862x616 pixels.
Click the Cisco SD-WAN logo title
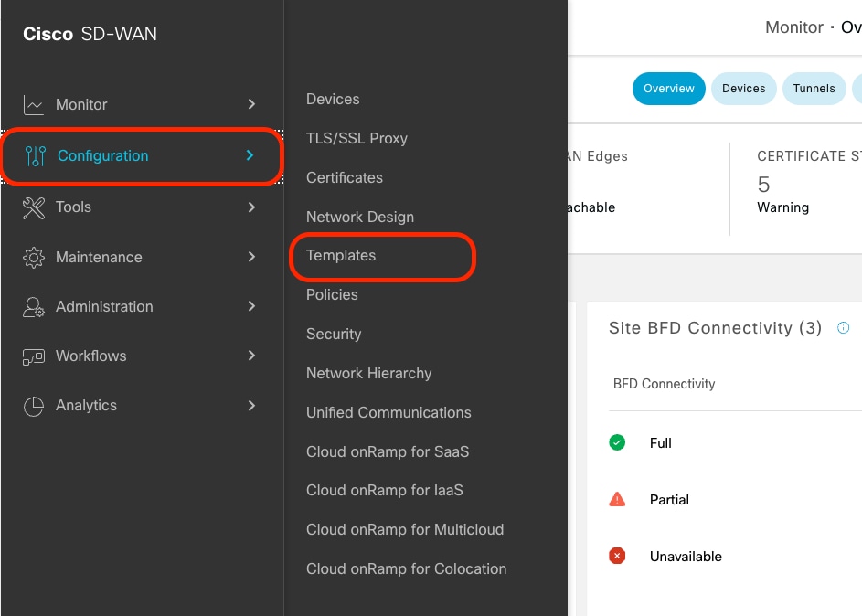click(x=90, y=34)
